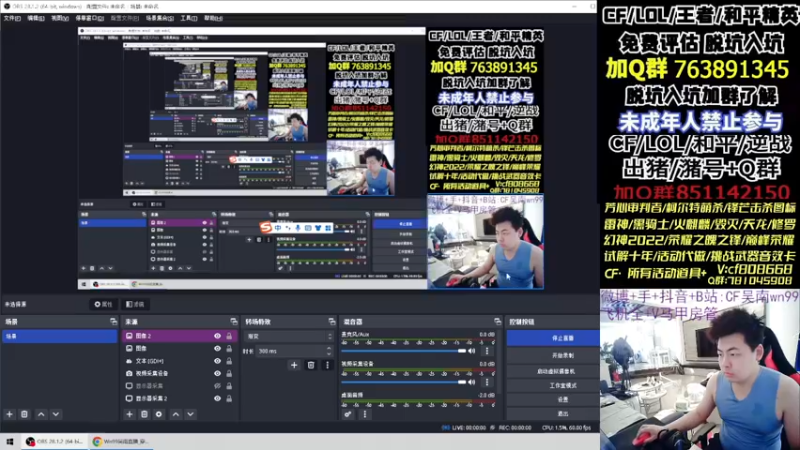The width and height of the screenshot is (800, 450).
Task: Move selected source down in Sources toolbar
Action: 190,414
